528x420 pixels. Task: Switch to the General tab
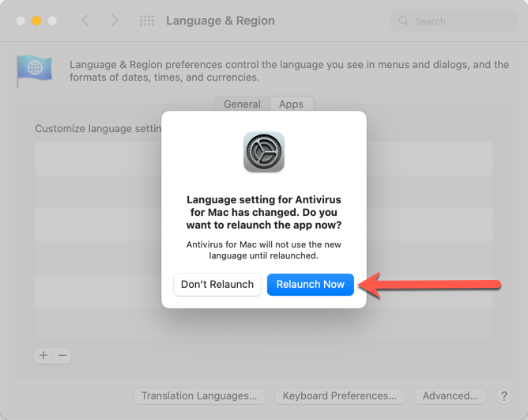click(242, 104)
